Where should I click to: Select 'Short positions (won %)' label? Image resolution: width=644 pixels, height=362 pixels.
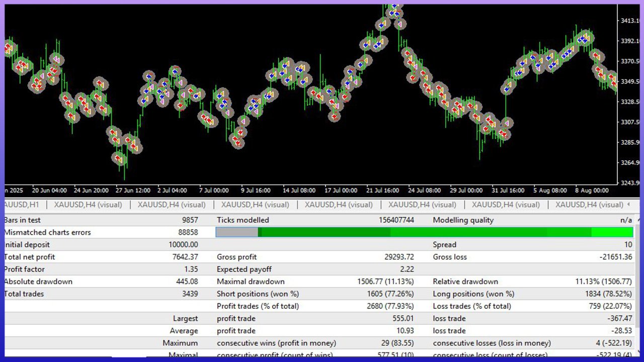[258, 294]
